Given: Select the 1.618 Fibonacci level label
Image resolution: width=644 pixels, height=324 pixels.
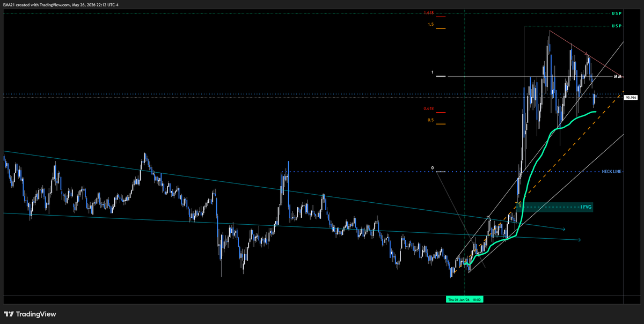Looking at the screenshot, I should click(428, 13).
